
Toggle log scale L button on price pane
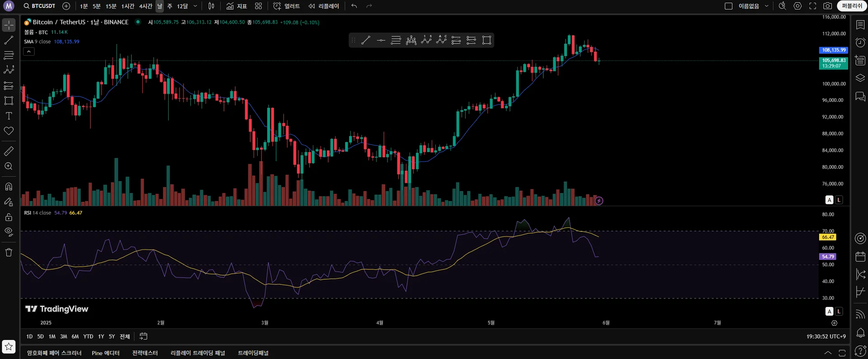point(839,200)
